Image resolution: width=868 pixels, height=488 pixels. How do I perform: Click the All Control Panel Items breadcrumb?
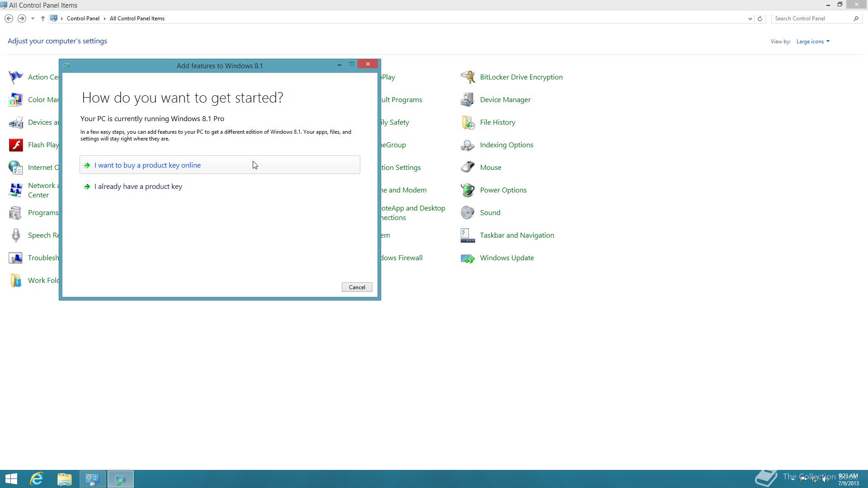pyautogui.click(x=137, y=19)
